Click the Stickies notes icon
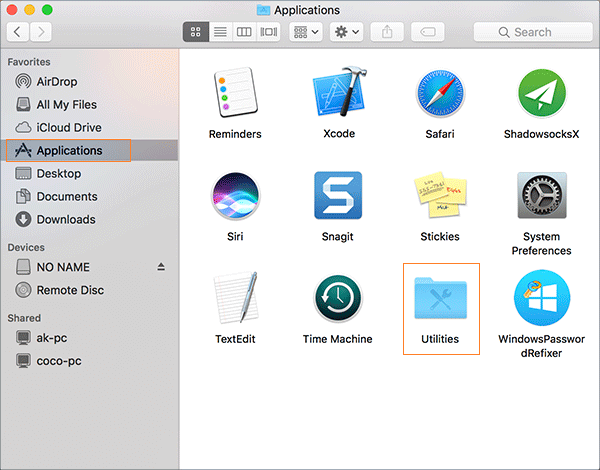The image size is (600, 470). [440, 195]
